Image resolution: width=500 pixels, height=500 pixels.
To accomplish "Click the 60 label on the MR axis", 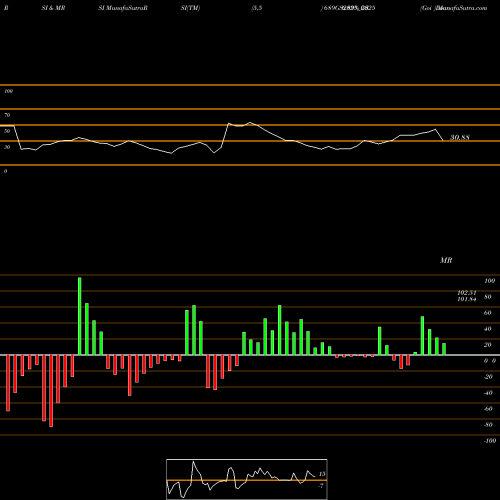I will [x=487, y=313].
